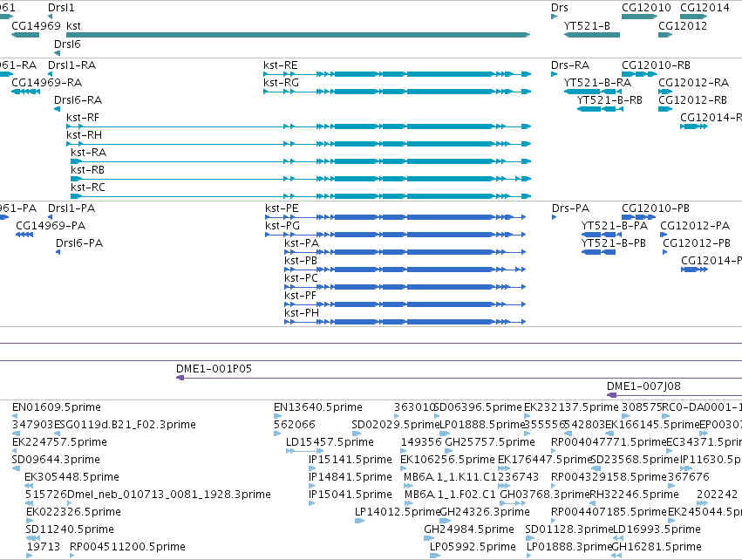
Task: Select the CG14969-RA transcript label
Action: point(46,82)
